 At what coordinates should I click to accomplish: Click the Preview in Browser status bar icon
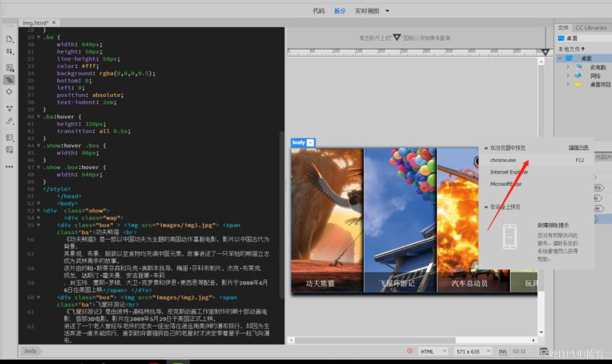tap(544, 352)
